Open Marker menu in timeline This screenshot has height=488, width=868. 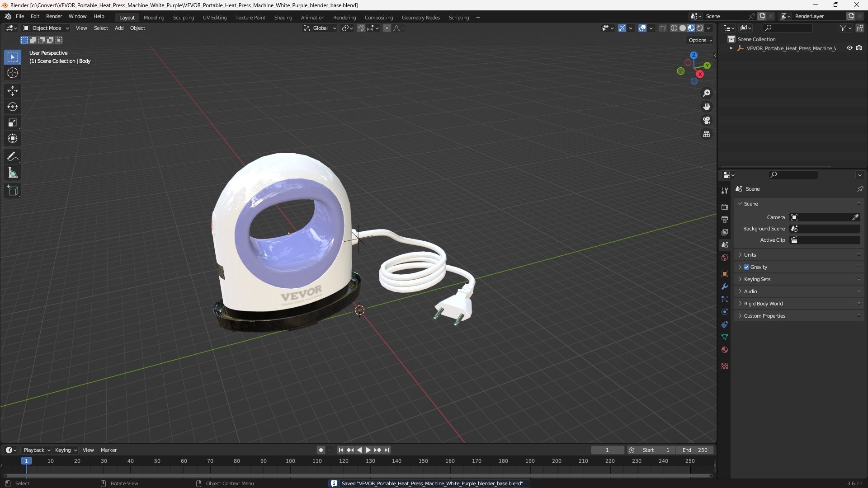coord(108,450)
